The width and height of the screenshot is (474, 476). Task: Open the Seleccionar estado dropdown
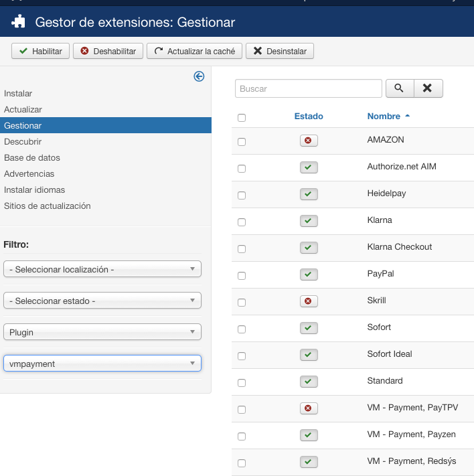coord(102,301)
